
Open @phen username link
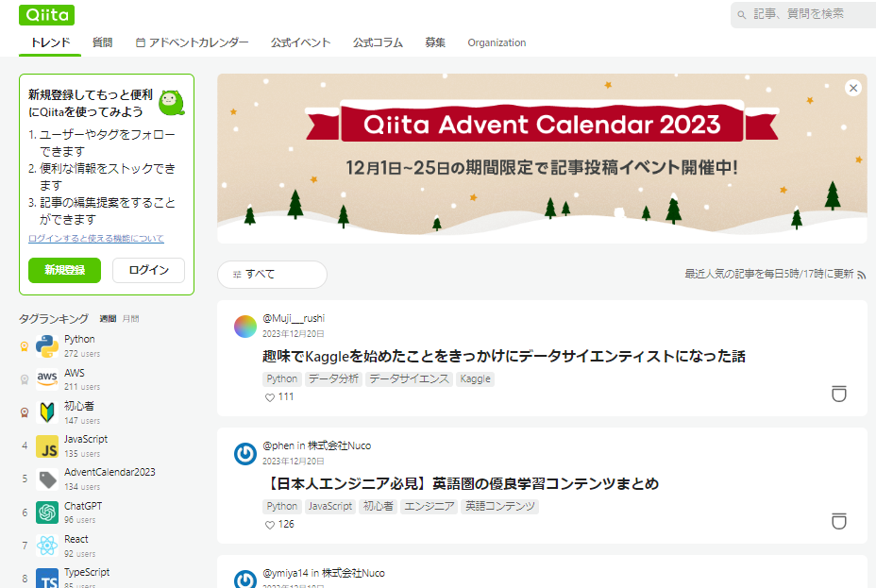point(278,445)
